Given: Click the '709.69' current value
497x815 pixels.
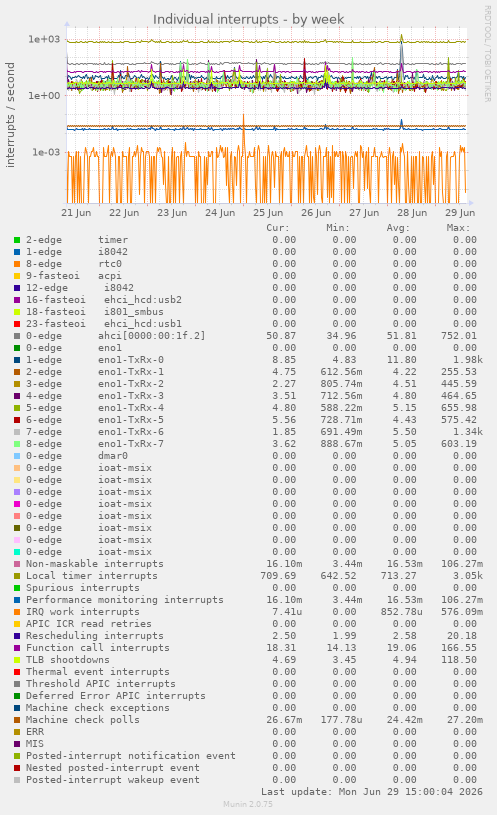Looking at the screenshot, I should point(278,576).
